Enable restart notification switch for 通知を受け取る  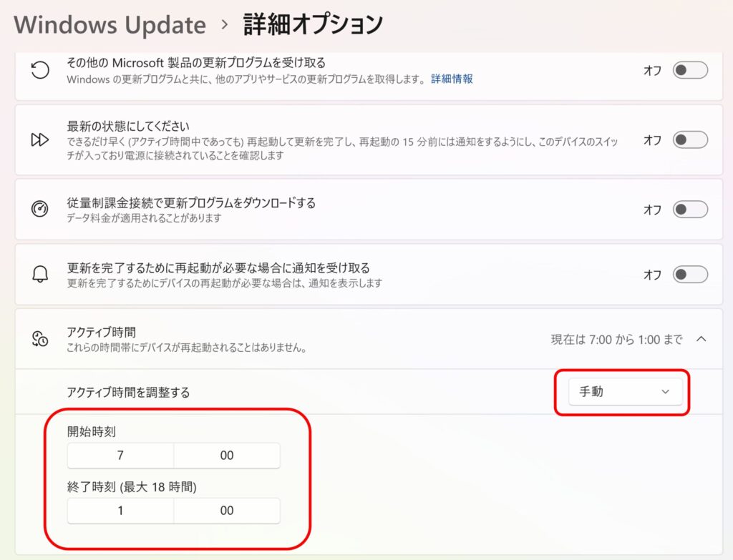(x=690, y=274)
